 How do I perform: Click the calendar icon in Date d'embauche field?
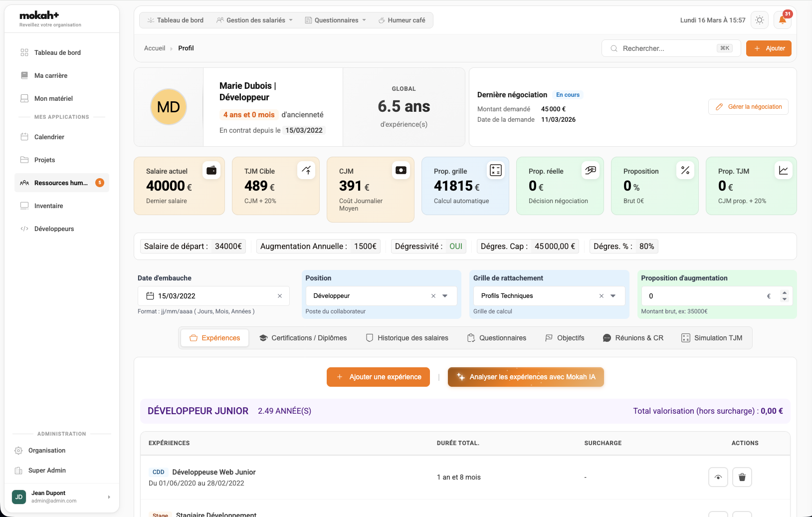pos(150,296)
